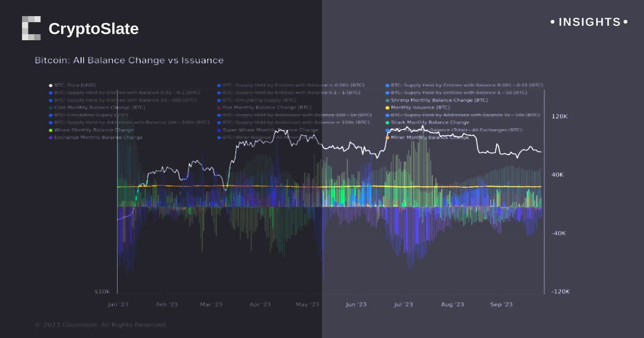Click the teal Shrimp Monthly Balance dot

[x=387, y=100]
